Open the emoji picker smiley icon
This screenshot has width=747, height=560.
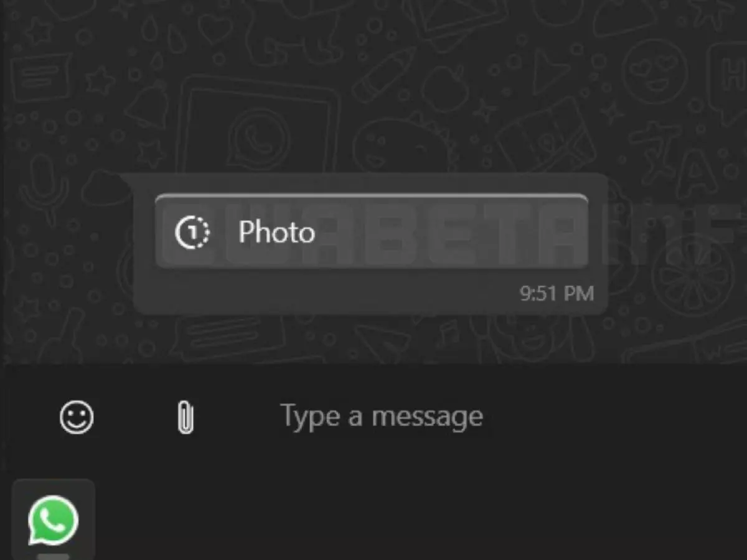pyautogui.click(x=77, y=417)
